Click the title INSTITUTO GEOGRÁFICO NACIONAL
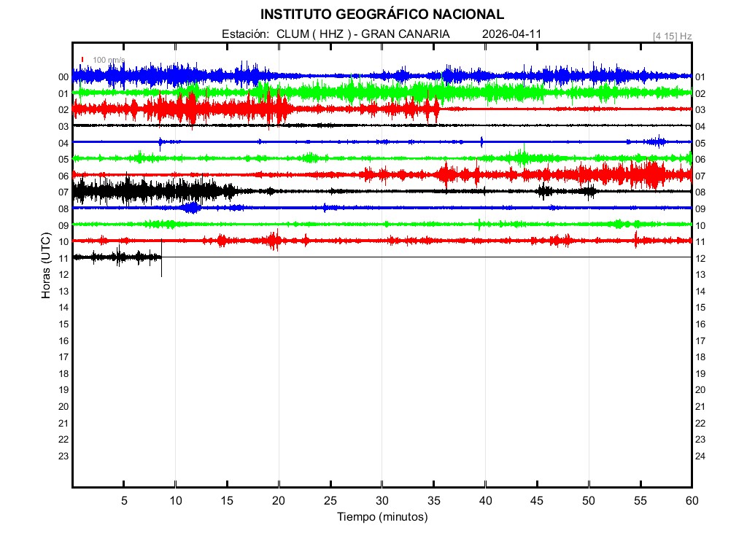Viewport: 747px width, 560px height. (x=382, y=15)
